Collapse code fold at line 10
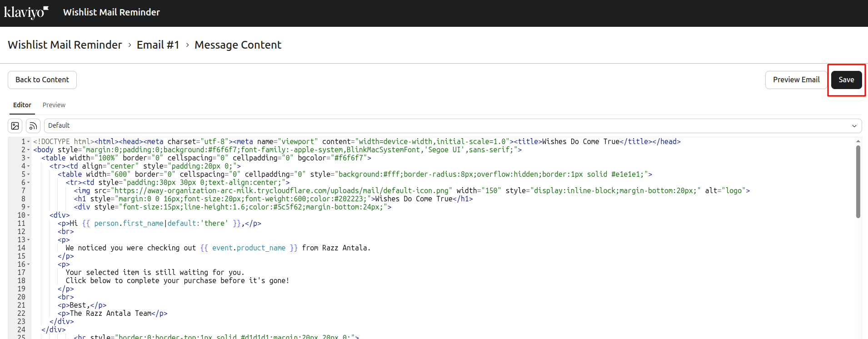The height and width of the screenshot is (339, 868). click(x=29, y=215)
